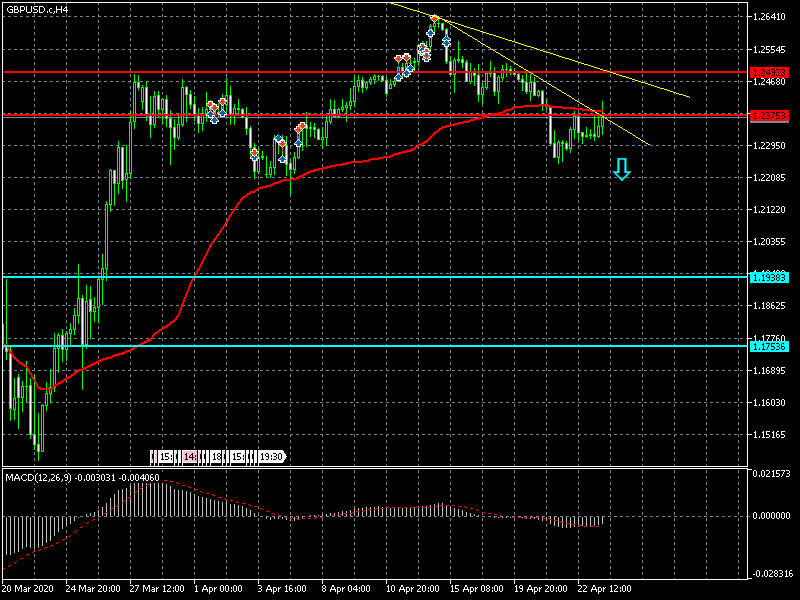Click the 24 Mar 20:00 time axis label

click(x=93, y=588)
